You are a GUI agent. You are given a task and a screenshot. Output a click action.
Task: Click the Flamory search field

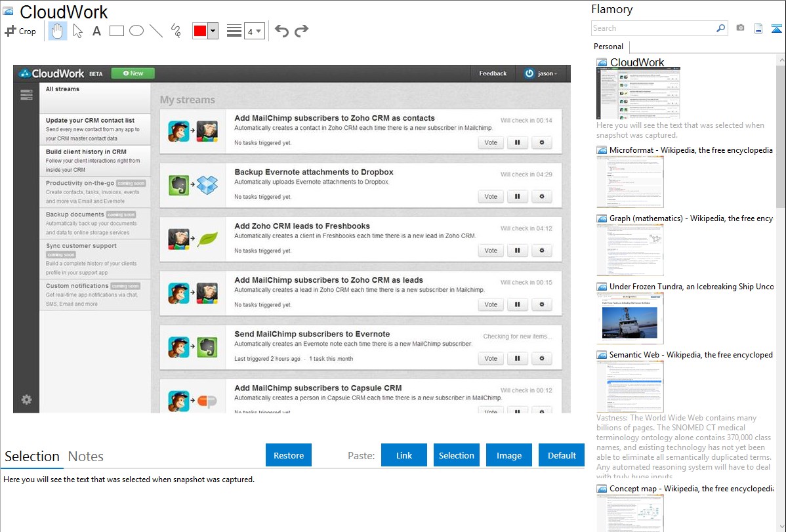(653, 28)
